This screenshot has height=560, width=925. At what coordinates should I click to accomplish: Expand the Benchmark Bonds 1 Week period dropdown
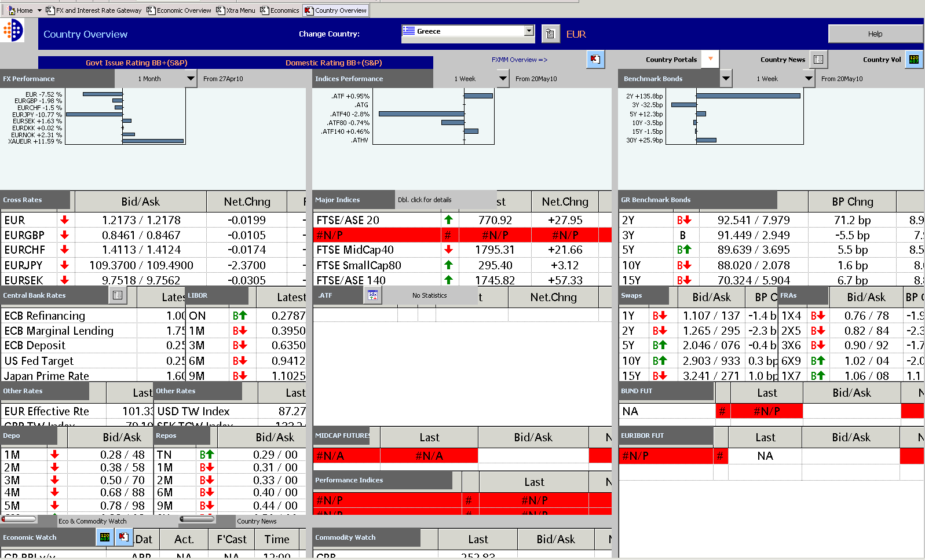coord(809,79)
